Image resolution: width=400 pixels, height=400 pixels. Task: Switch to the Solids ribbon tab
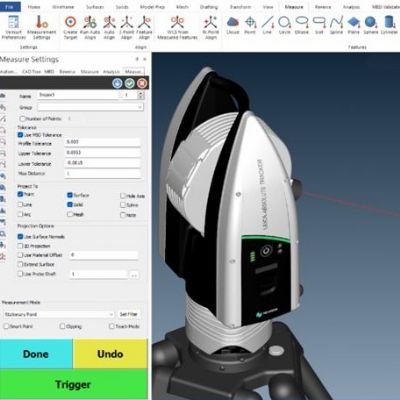point(122,7)
